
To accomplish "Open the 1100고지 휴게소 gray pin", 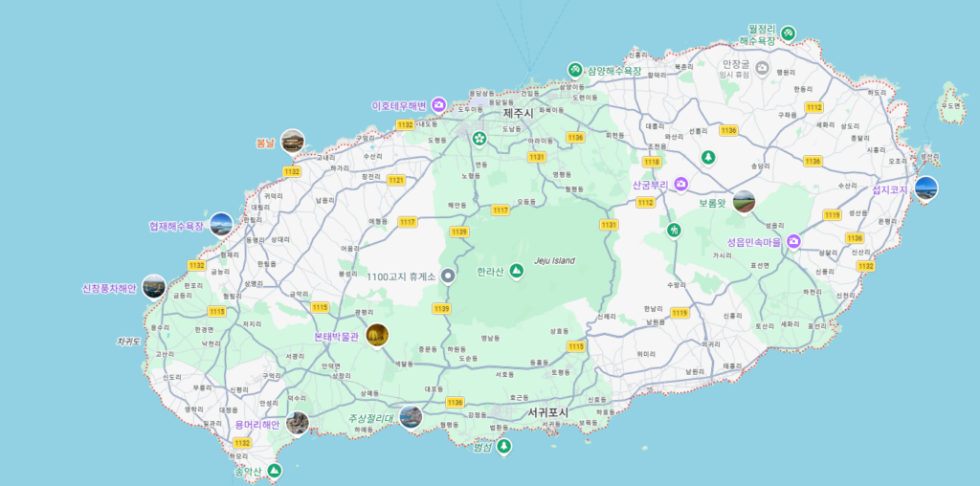I will (449, 276).
